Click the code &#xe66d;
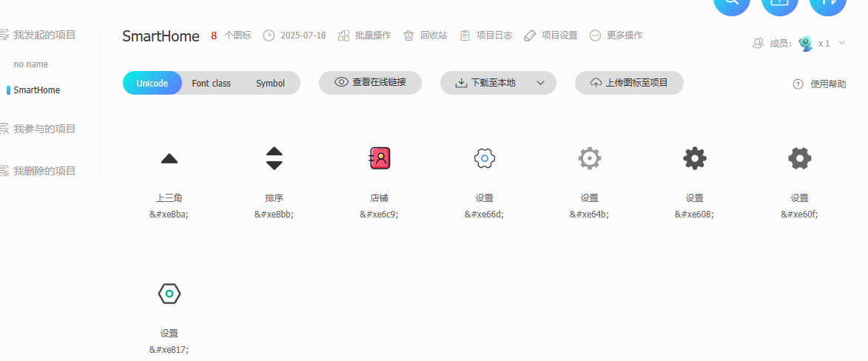 tap(485, 215)
